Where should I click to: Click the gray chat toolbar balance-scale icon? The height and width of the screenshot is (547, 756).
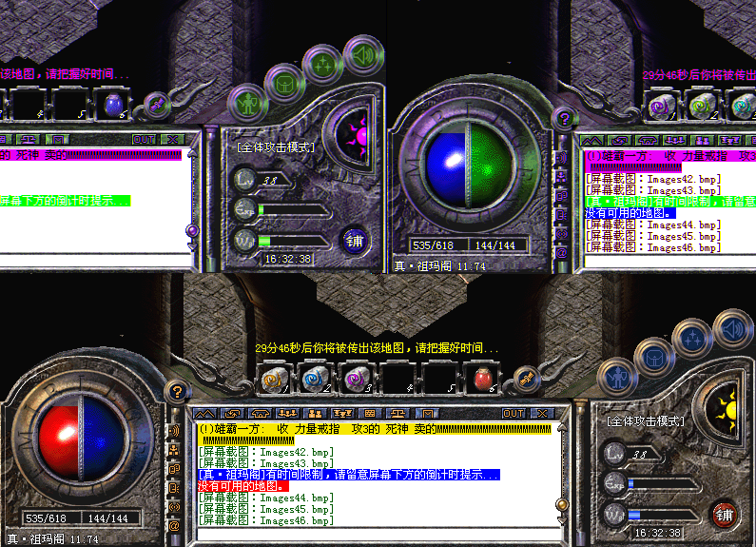tap(397, 414)
